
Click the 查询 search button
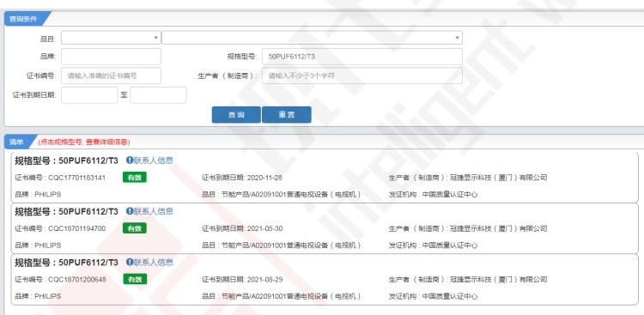236,114
